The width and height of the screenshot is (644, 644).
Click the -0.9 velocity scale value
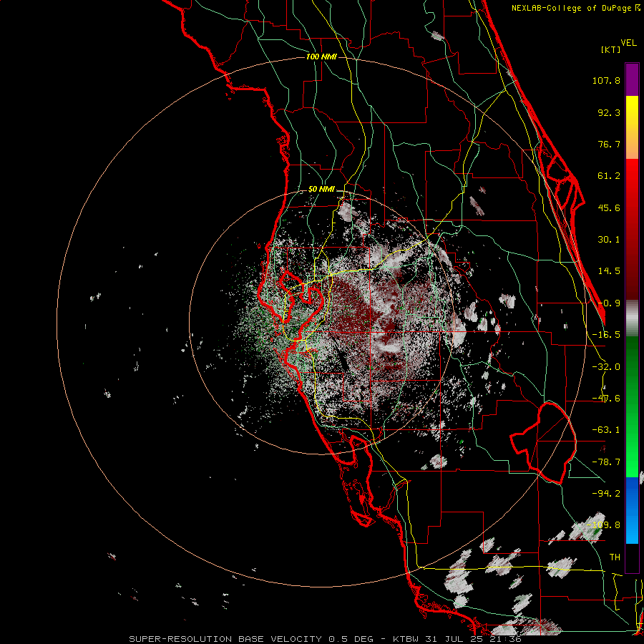point(609,303)
